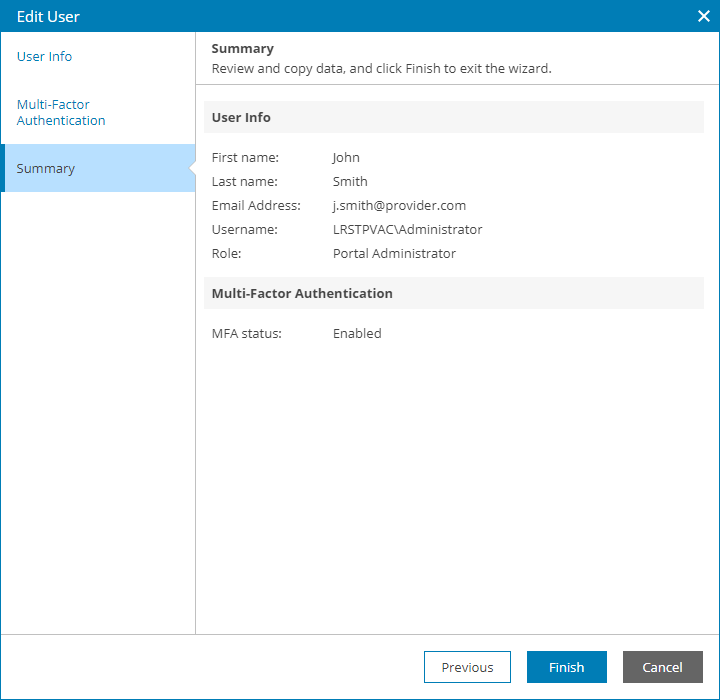This screenshot has height=700, width=720.
Task: Click the Summary heading at top
Action: [x=243, y=49]
